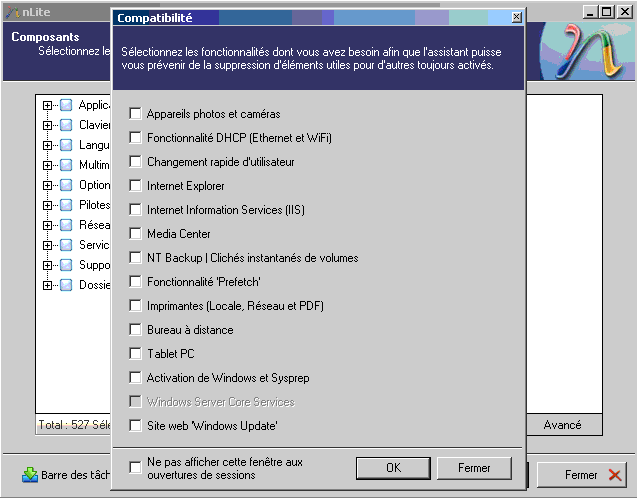Screen dimensions: 637x498
Task: Click the nLite logo graphic
Action: point(587,51)
